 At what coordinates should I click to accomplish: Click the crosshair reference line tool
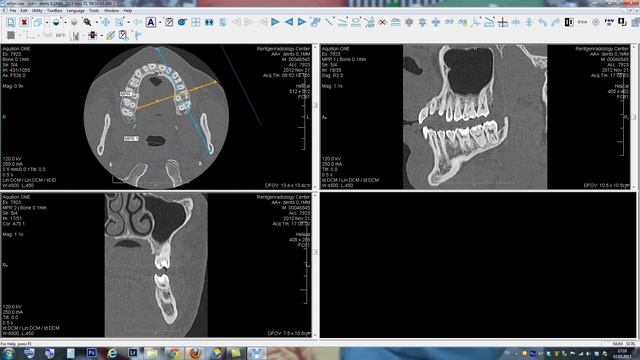[503, 22]
